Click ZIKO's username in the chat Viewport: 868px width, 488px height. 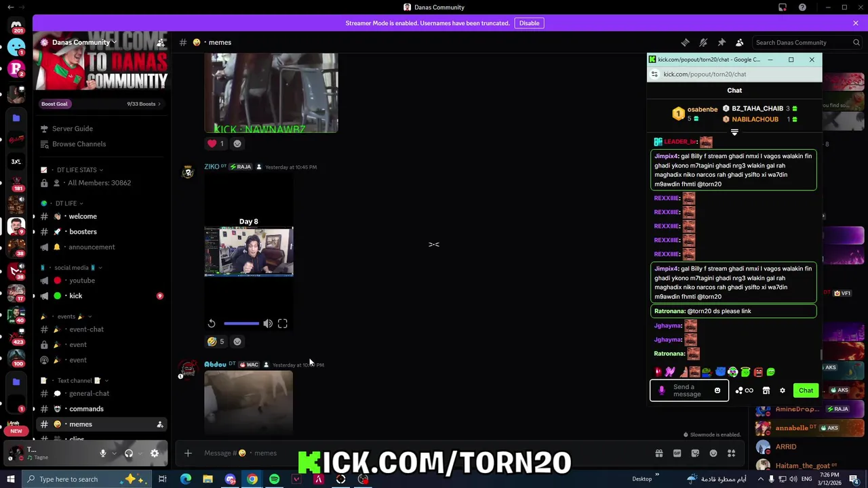212,167
